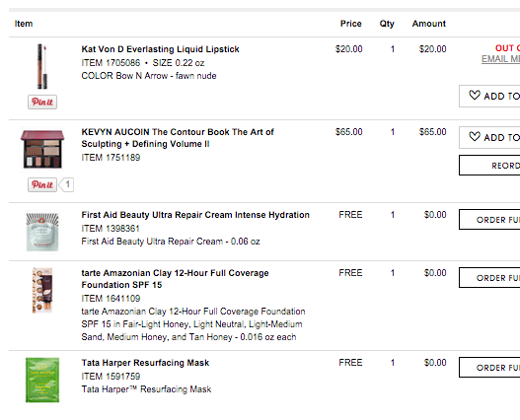
Task: Open the Kat Von D Everlasting Liquid Lipstick title
Action: coord(160,49)
